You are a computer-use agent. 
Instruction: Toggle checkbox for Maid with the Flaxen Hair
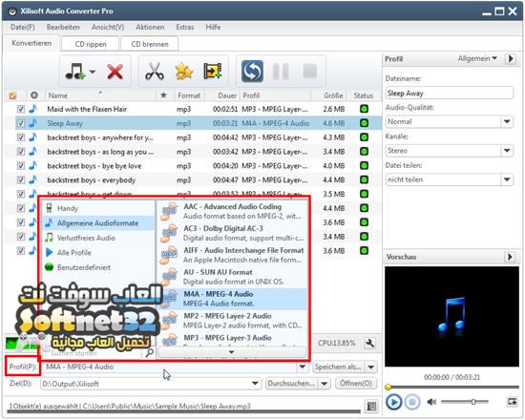click(x=21, y=109)
